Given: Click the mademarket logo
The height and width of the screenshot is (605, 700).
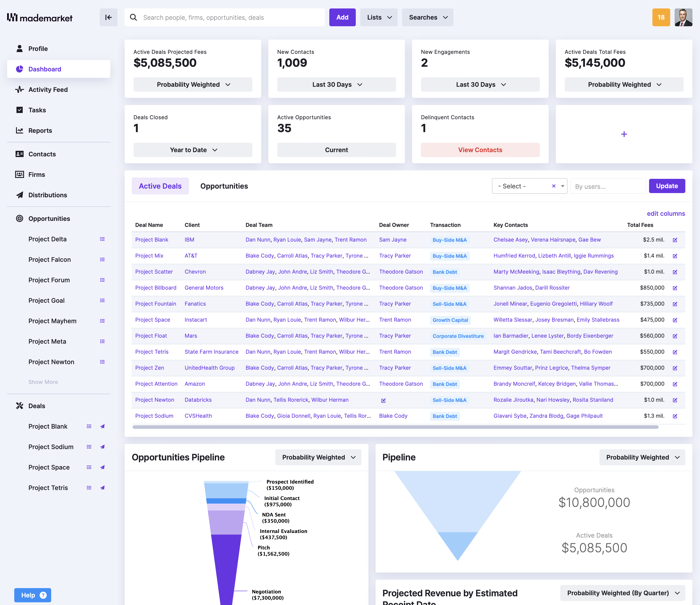Looking at the screenshot, I should 40,17.
